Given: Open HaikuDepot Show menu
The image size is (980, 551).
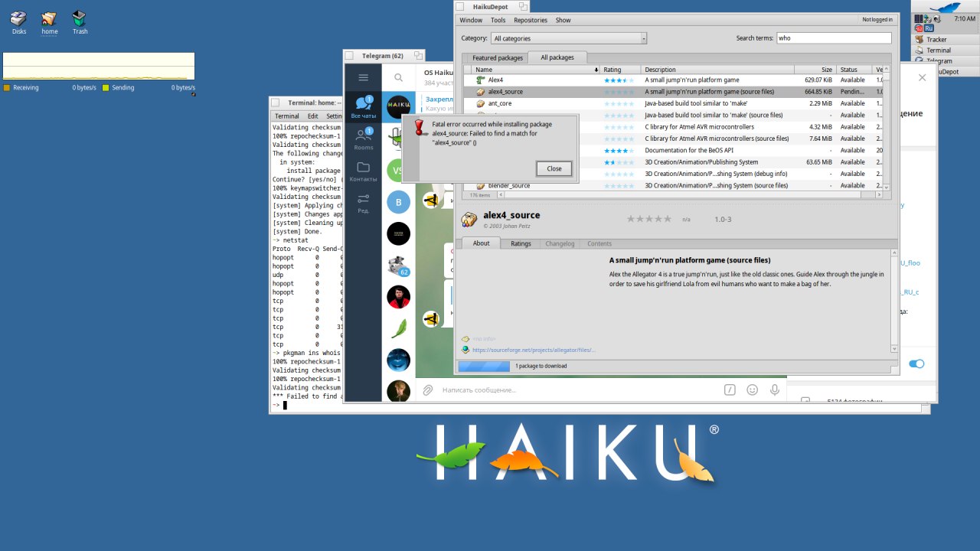Looking at the screenshot, I should coord(563,20).
